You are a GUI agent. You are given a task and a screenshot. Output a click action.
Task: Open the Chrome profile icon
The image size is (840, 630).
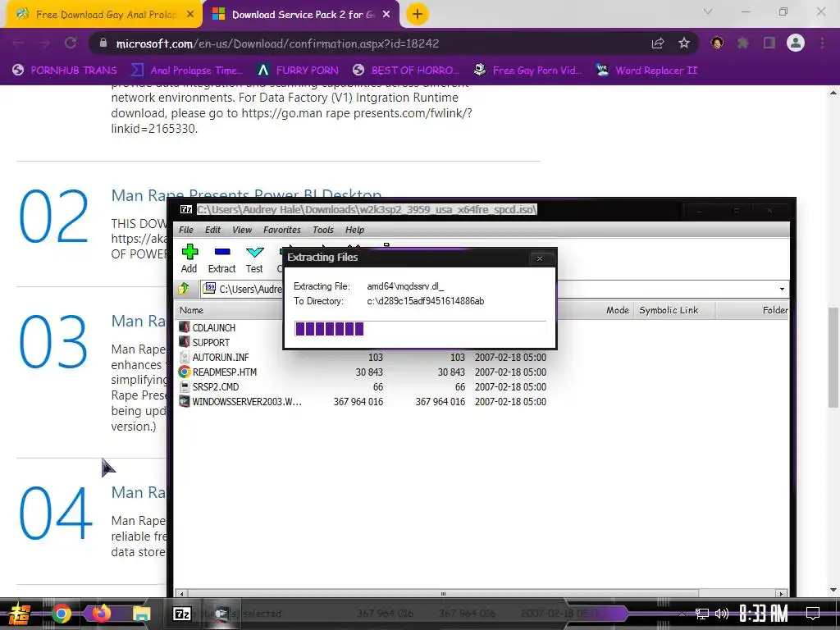[x=796, y=43]
